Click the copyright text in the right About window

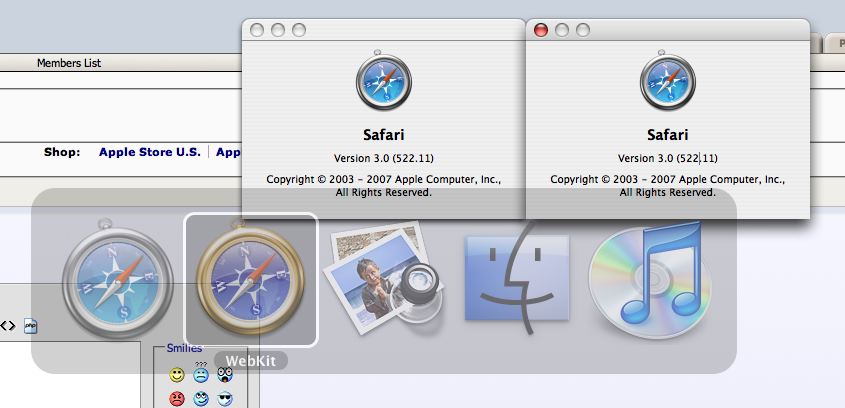pyautogui.click(x=668, y=186)
